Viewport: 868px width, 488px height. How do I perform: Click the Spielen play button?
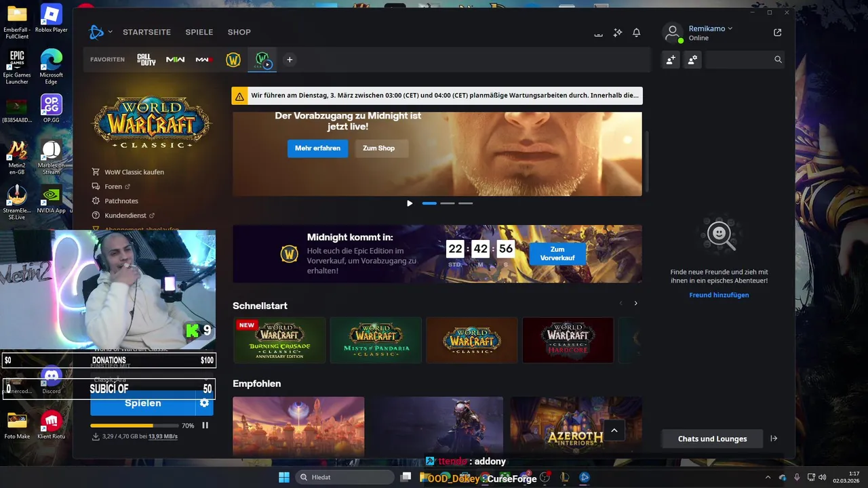point(142,403)
